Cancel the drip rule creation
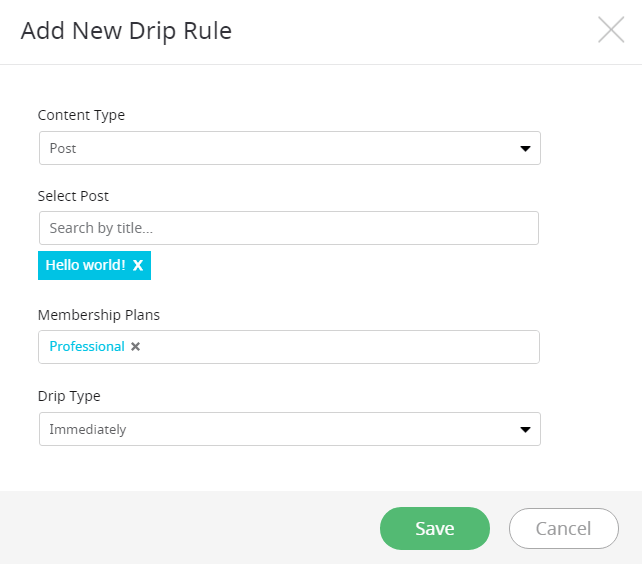Screen dimensions: 642x564 (564, 528)
